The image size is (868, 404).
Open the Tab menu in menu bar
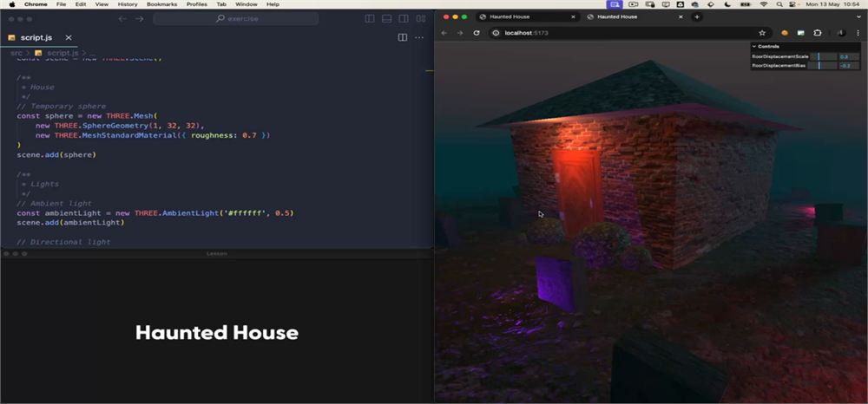coord(221,3)
